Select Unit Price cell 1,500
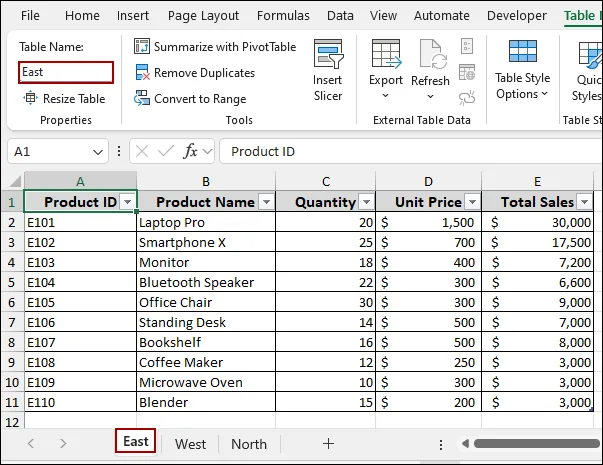 point(428,222)
